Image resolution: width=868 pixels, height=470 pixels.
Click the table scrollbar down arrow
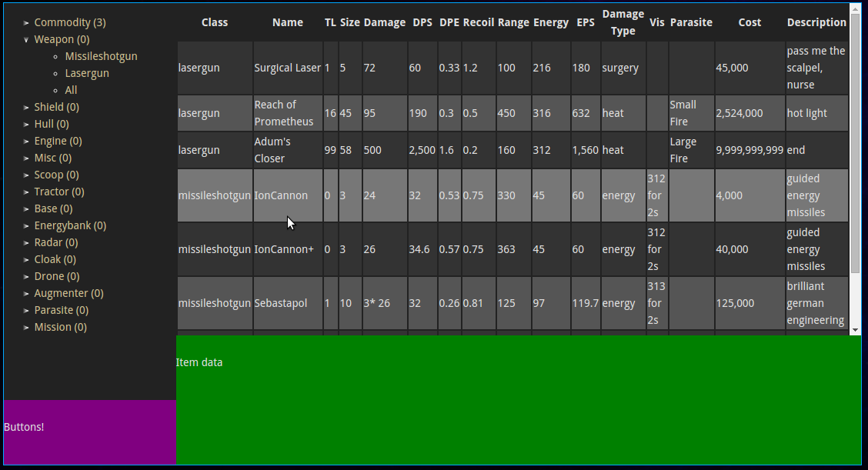[855, 329]
